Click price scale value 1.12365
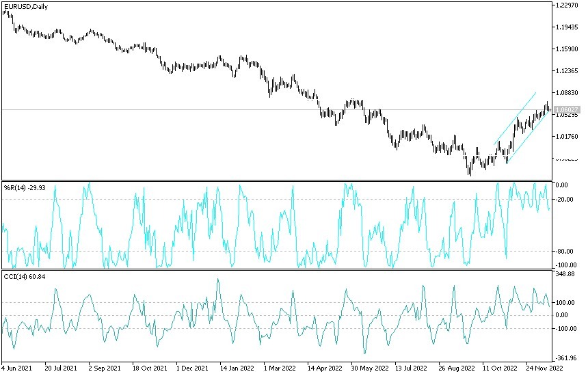Screen dimensions: 588x376 pos(567,71)
